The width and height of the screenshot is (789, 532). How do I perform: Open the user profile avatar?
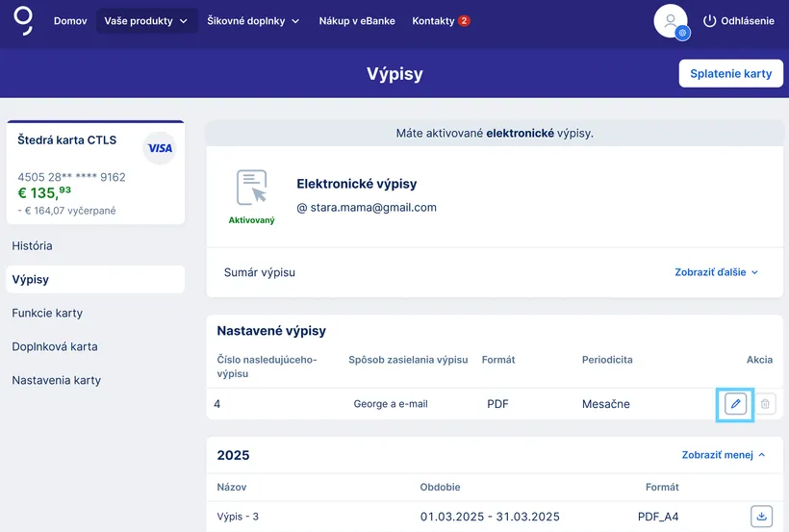tap(670, 21)
